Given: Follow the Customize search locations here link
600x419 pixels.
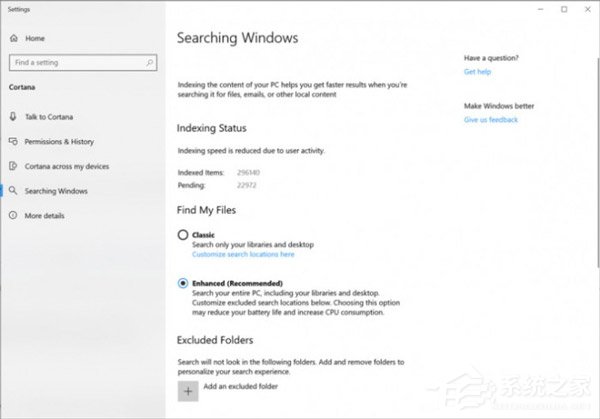Looking at the screenshot, I should 243,254.
